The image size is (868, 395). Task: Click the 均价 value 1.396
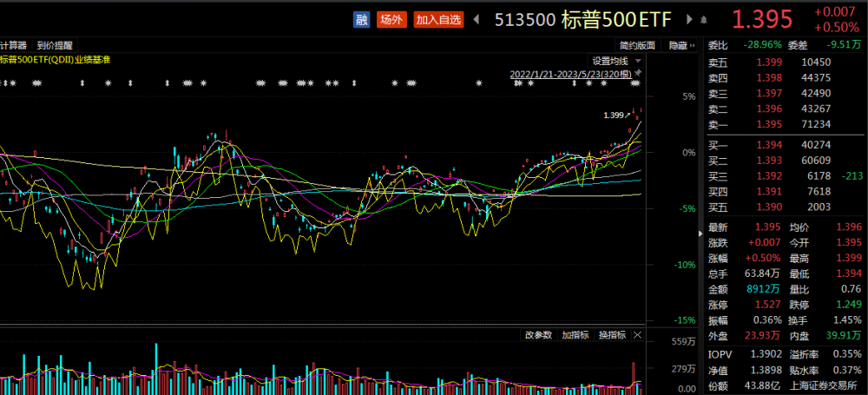850,227
